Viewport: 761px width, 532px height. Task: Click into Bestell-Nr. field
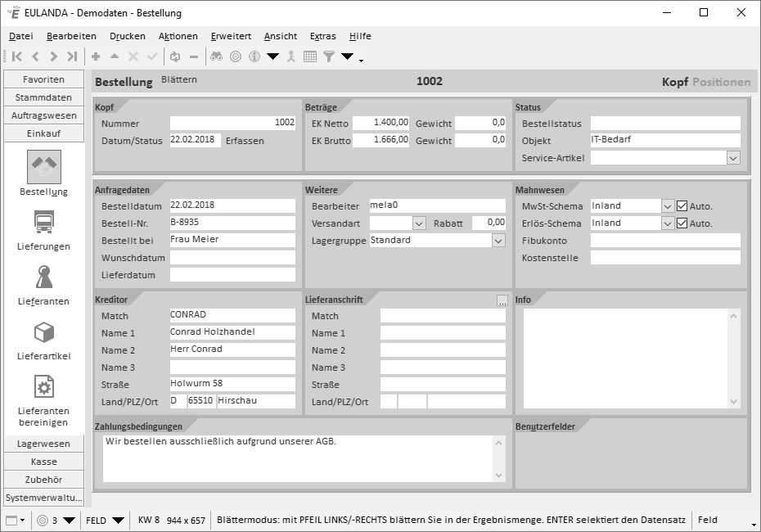[x=232, y=223]
